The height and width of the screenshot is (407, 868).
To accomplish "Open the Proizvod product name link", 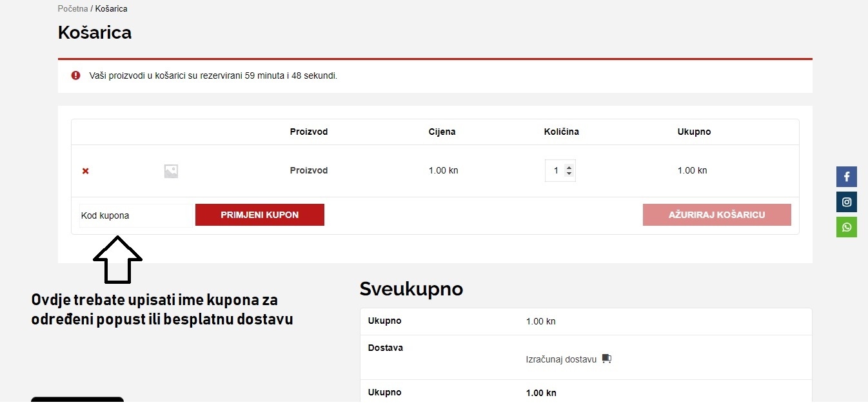I will click(x=309, y=171).
